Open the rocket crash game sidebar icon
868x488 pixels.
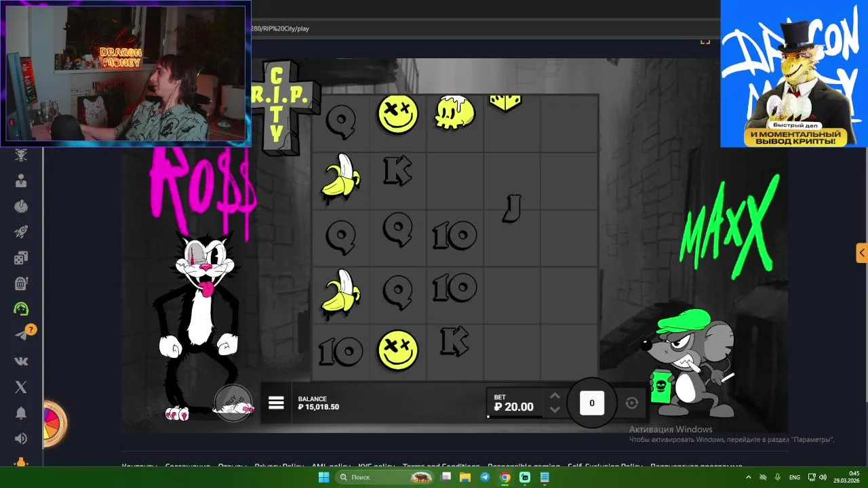(21, 232)
